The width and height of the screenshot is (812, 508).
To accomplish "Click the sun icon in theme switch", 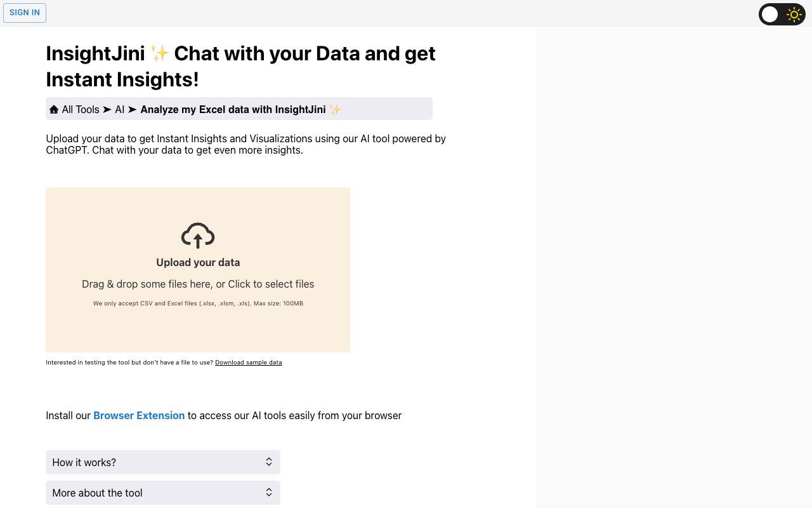I will click(x=794, y=15).
